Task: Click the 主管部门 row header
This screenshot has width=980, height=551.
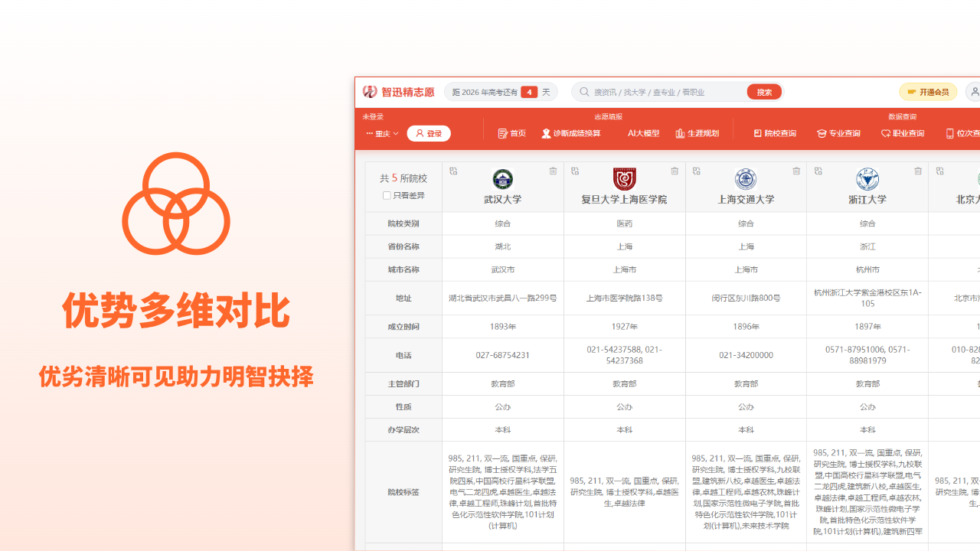Action: [403, 383]
